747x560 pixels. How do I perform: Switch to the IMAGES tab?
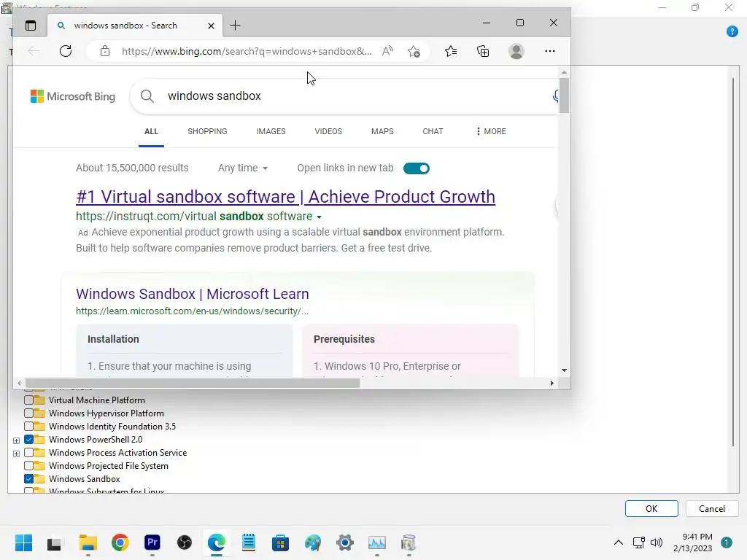click(271, 131)
